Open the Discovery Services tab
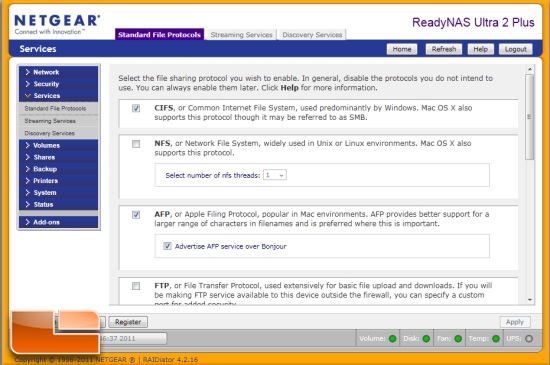 click(312, 35)
